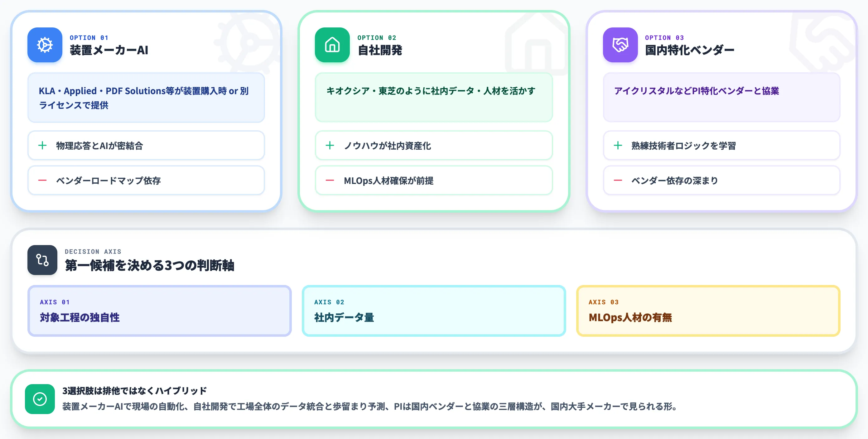Click the ベンダーロードマップ依存 text
Viewport: 868px width, 439px height.
pyautogui.click(x=108, y=181)
